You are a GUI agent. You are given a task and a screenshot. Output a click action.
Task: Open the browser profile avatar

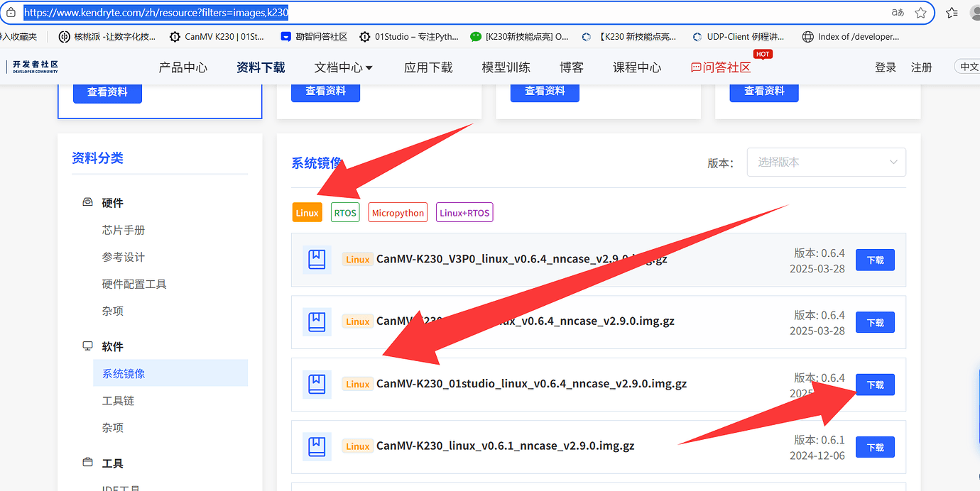click(x=974, y=12)
